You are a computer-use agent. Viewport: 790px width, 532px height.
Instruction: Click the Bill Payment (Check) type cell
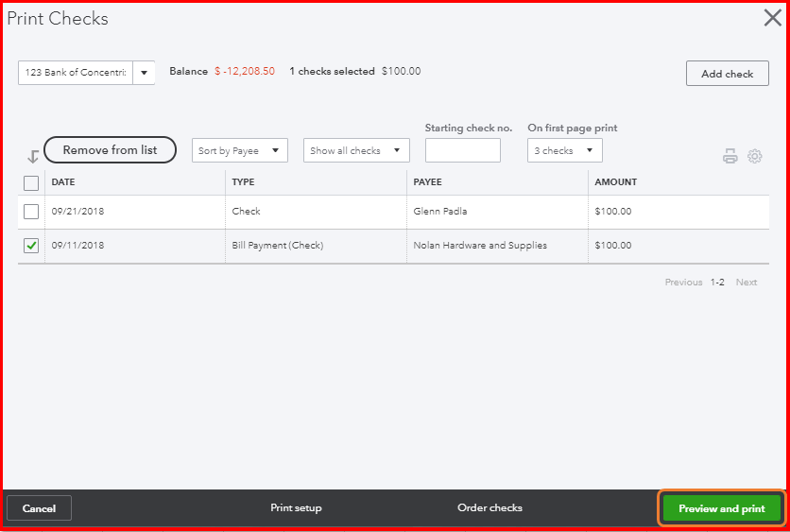[278, 246]
